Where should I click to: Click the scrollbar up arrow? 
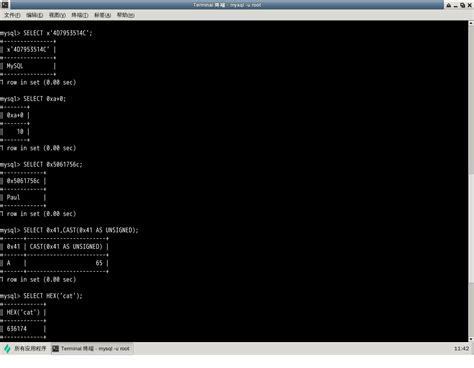[471, 23]
